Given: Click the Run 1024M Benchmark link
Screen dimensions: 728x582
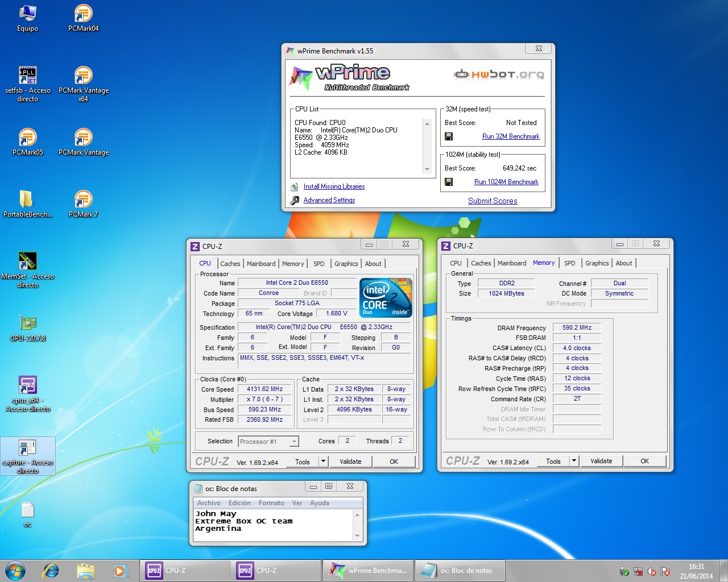Looking at the screenshot, I should (x=506, y=182).
